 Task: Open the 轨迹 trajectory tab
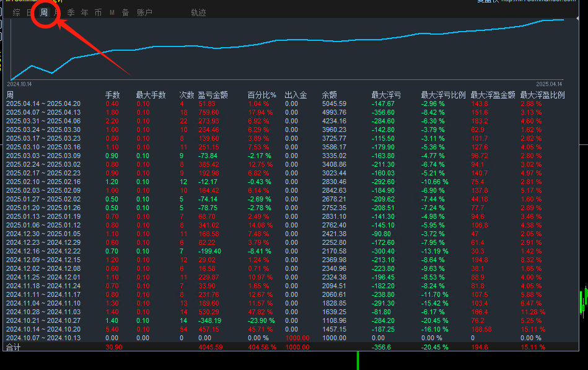pyautogui.click(x=198, y=12)
